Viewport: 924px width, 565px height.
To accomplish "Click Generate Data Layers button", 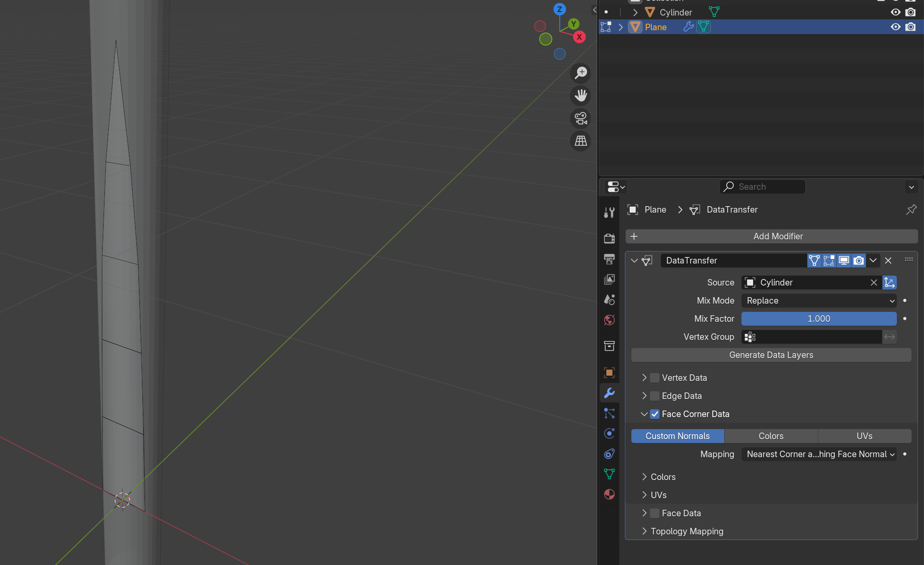I will [x=771, y=355].
